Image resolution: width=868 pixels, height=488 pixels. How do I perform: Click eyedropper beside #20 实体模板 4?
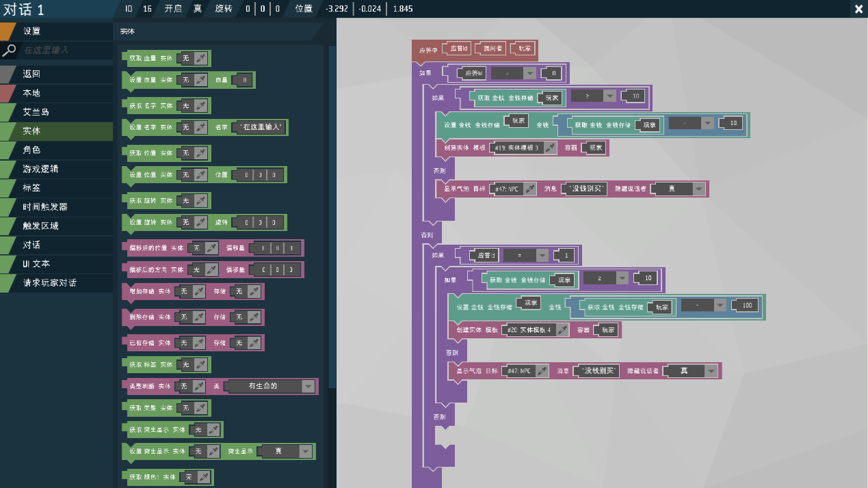click(562, 330)
